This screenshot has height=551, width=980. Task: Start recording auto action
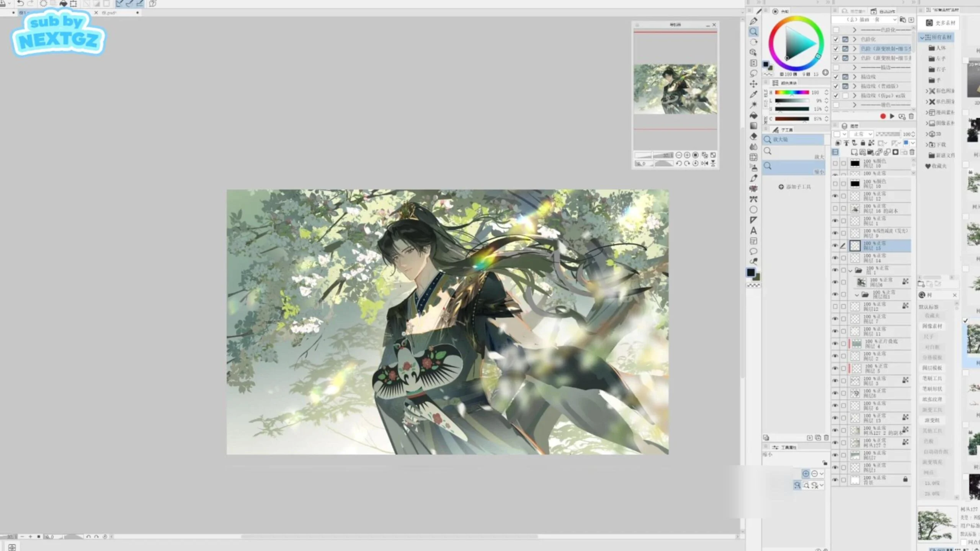click(883, 116)
